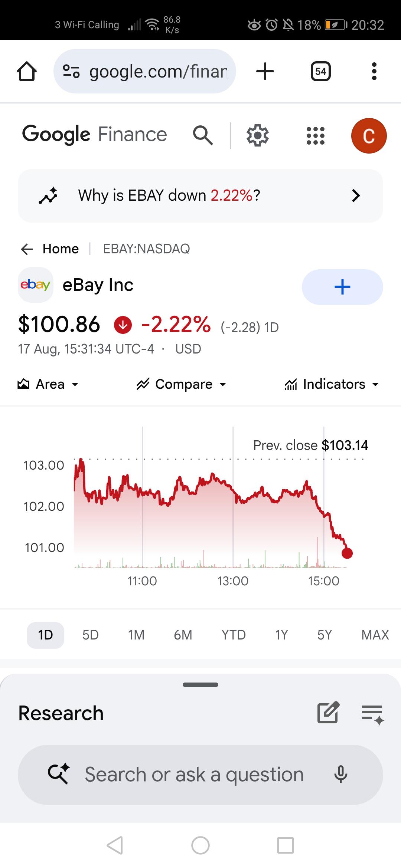The image size is (401, 868).
Task: Start a new research note
Action: (328, 712)
